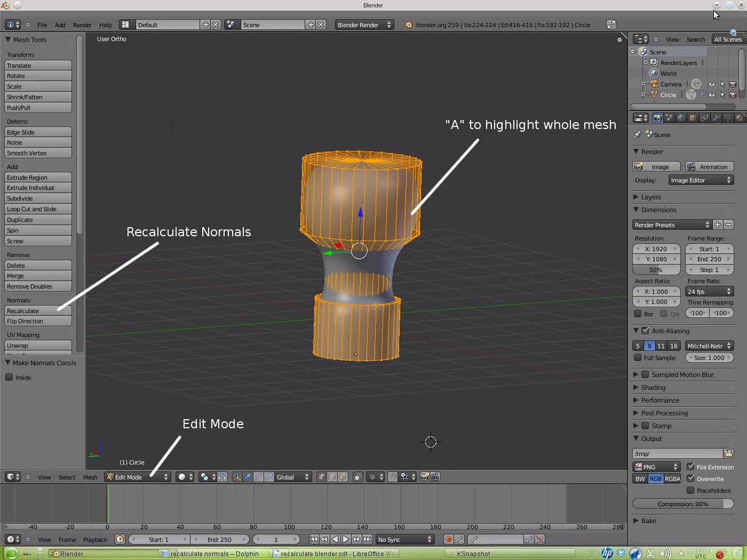This screenshot has width=747, height=560.
Task: Open the No Sync dropdown
Action: coord(405,539)
